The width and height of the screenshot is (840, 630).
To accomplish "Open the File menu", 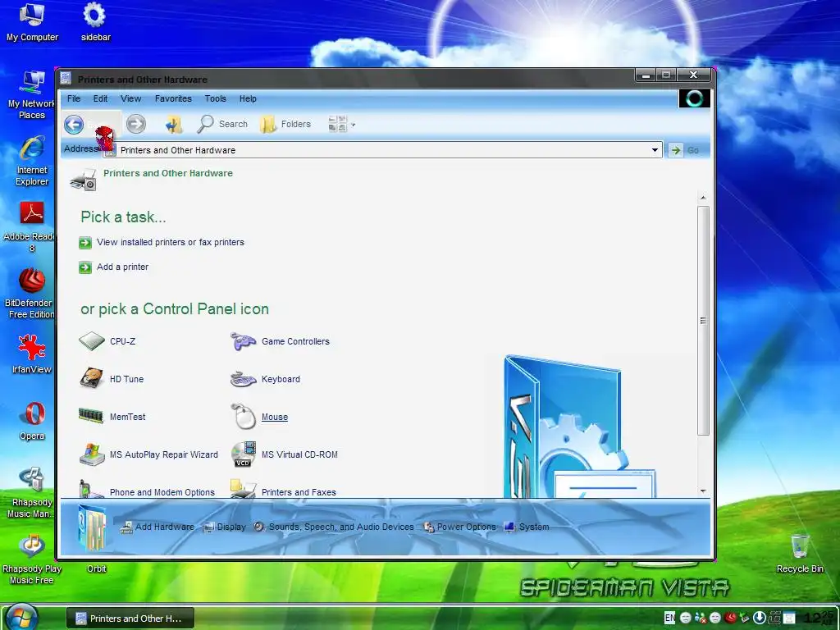I will point(74,98).
